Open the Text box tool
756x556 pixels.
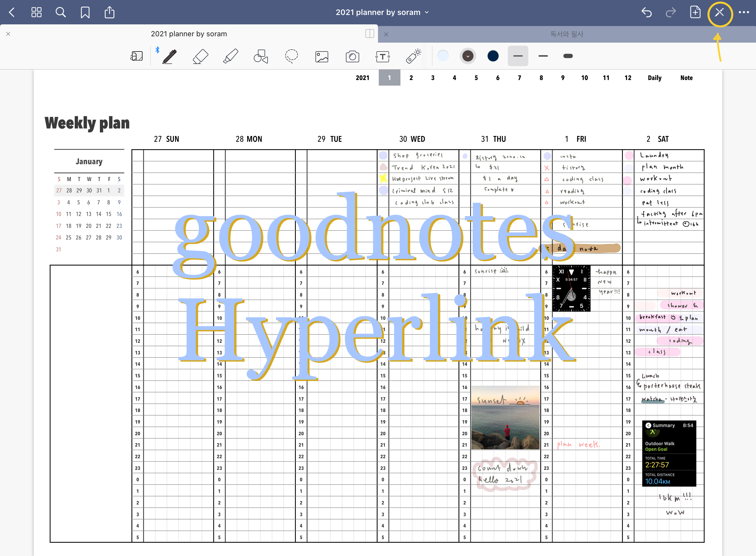pyautogui.click(x=382, y=56)
